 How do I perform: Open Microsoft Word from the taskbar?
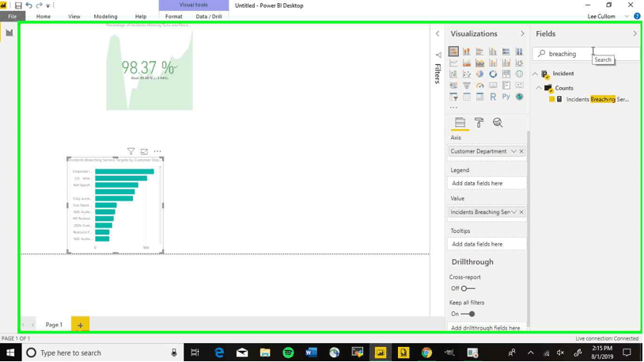click(x=312, y=352)
